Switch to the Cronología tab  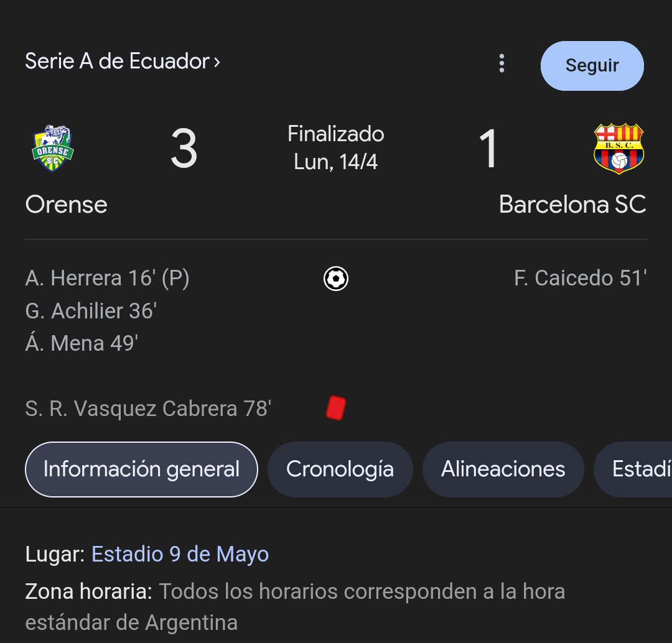[340, 469]
